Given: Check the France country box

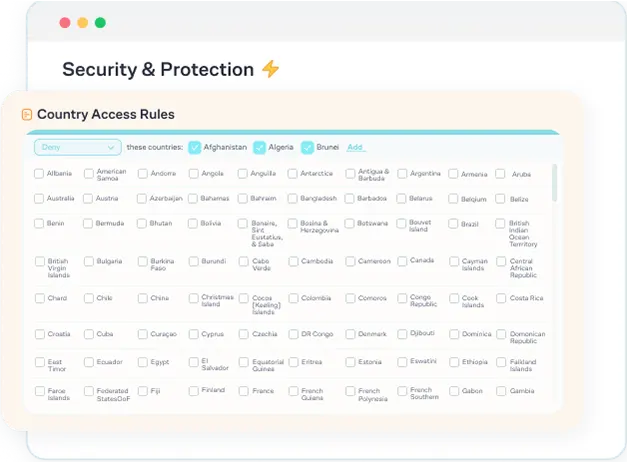Looking at the screenshot, I should 244,391.
